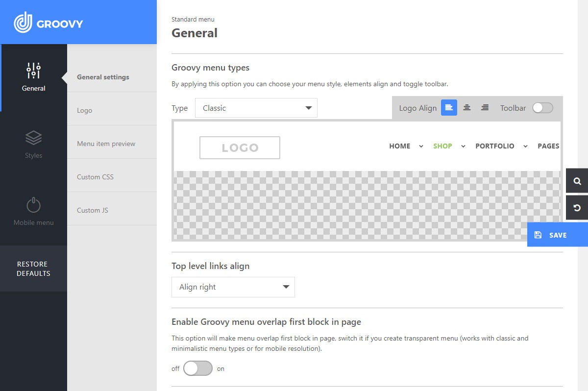
Task: Set logo align to center
Action: pyautogui.click(x=467, y=108)
